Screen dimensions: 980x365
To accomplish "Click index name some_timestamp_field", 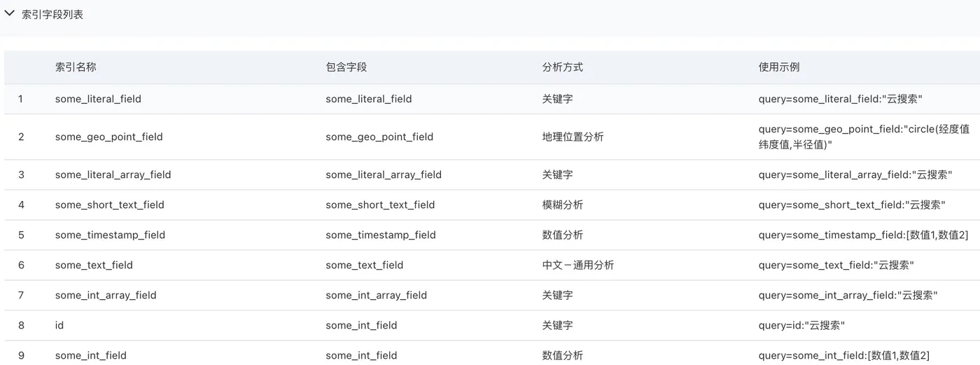I will click(x=110, y=235).
